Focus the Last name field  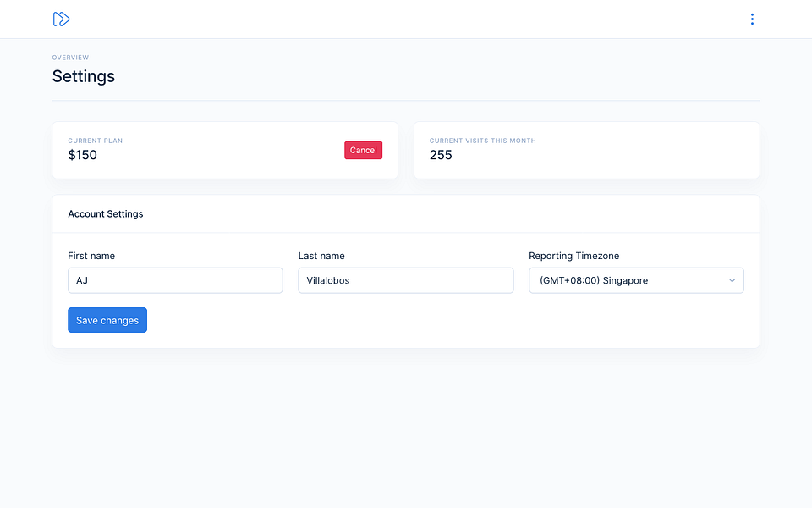click(405, 280)
